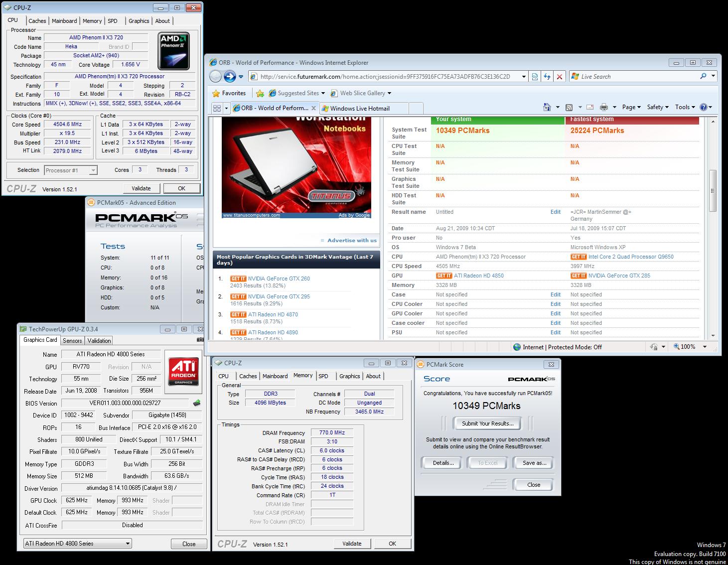Viewport: 728px width, 565px height.
Task: Click Save as in PCMark Score dialog
Action: (534, 463)
